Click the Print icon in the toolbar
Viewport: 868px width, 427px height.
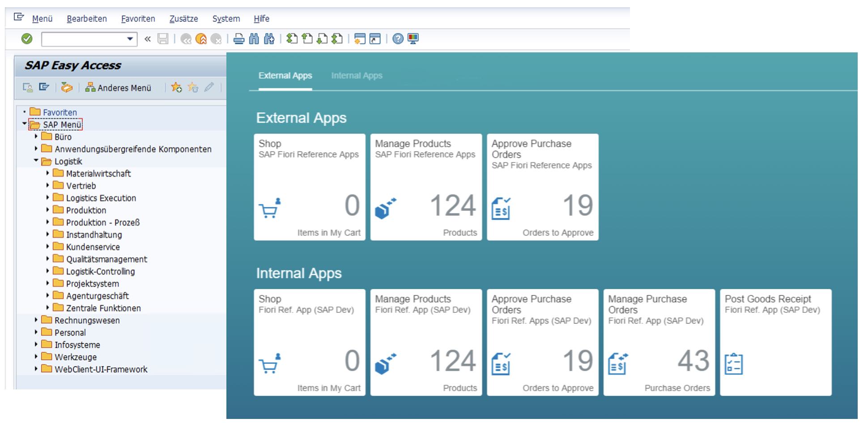239,39
